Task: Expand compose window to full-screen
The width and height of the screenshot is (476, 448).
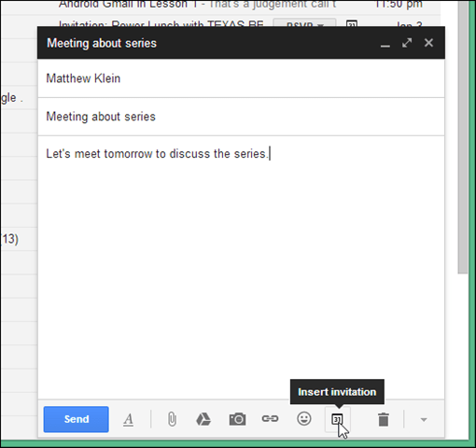Action: pos(407,43)
